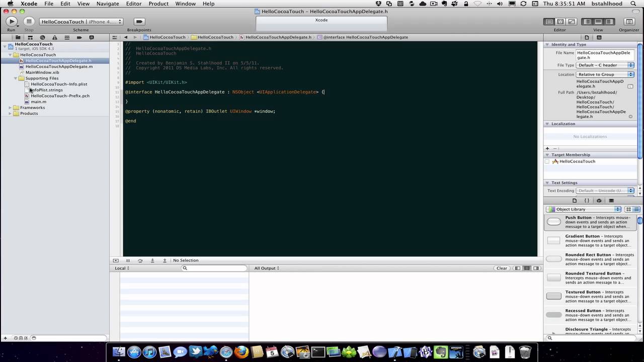Collapse the HelloCocoaTouch group folder

coord(10,55)
